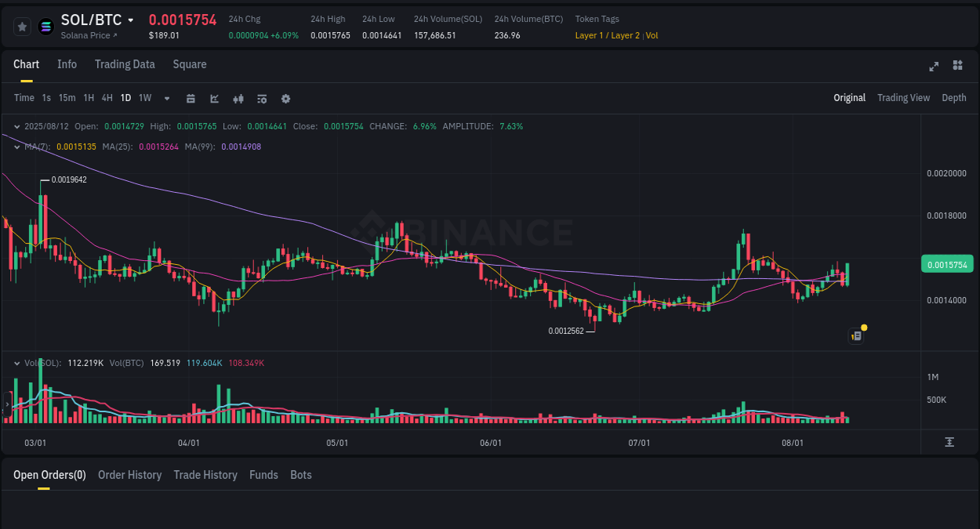Select the 1H interval
Screen dimensions: 980x529
(89, 98)
